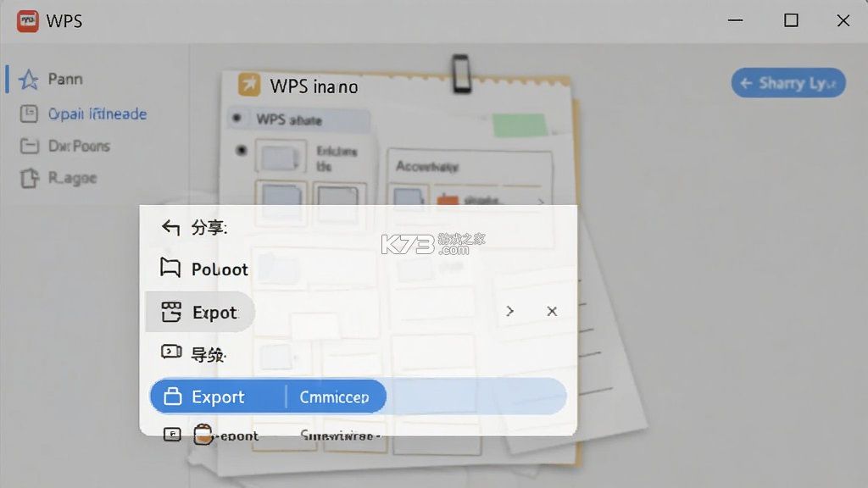Image resolution: width=868 pixels, height=488 pixels.
Task: Click the Erlcine tls thumbnail
Action: click(281, 157)
